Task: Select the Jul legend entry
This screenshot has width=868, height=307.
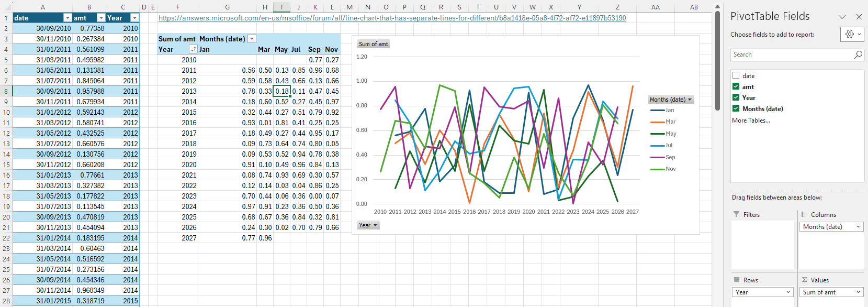Action: pyautogui.click(x=662, y=145)
